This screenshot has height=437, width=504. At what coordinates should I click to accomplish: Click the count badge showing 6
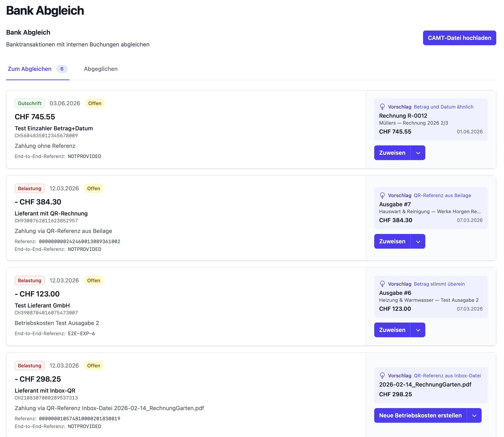[x=62, y=69]
